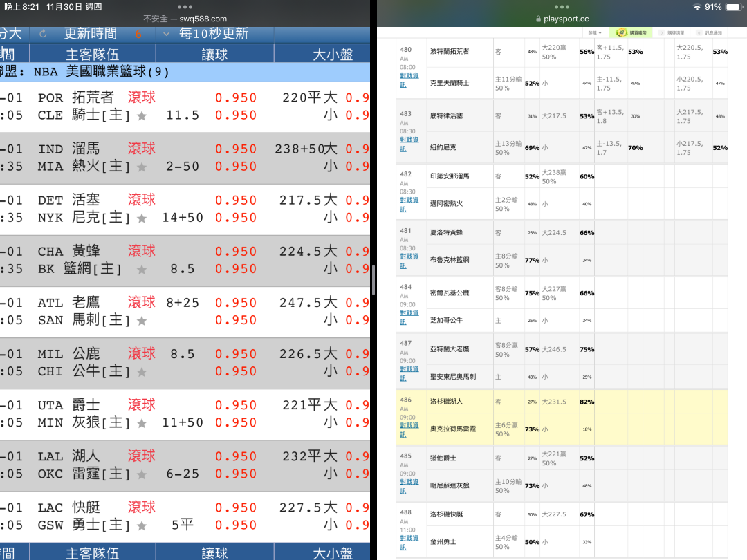
Task: Tap the playsport.cc address bar
Action: [x=562, y=19]
